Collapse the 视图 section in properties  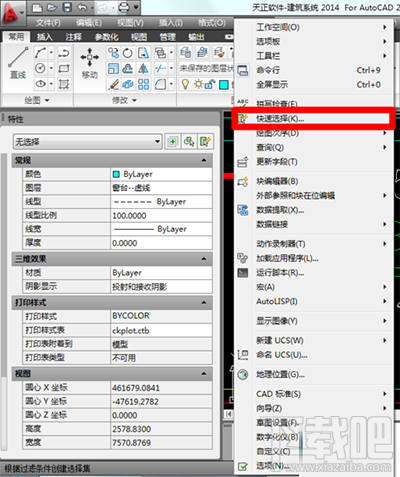coord(204,374)
